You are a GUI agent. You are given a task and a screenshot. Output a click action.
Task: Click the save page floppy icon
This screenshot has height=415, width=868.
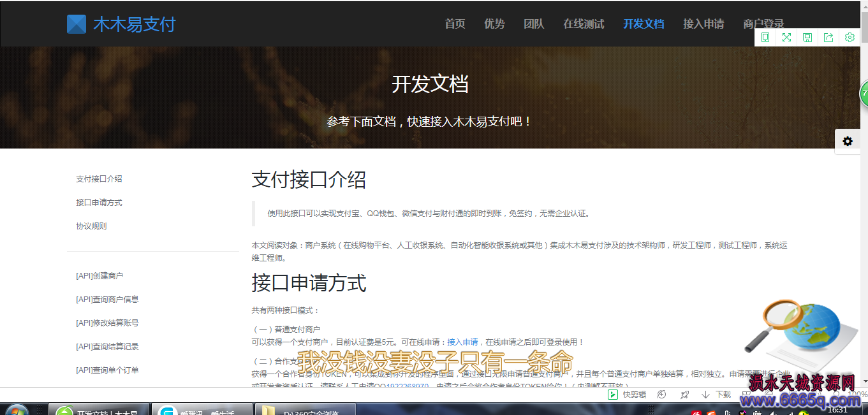pos(807,38)
